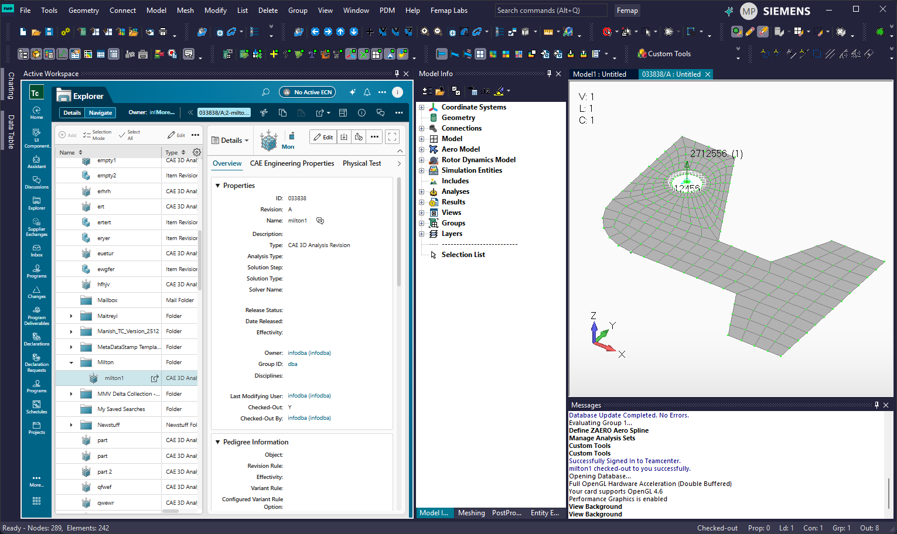Switch to Model1 : Untitled view tab
897x534 pixels.
[x=600, y=74]
